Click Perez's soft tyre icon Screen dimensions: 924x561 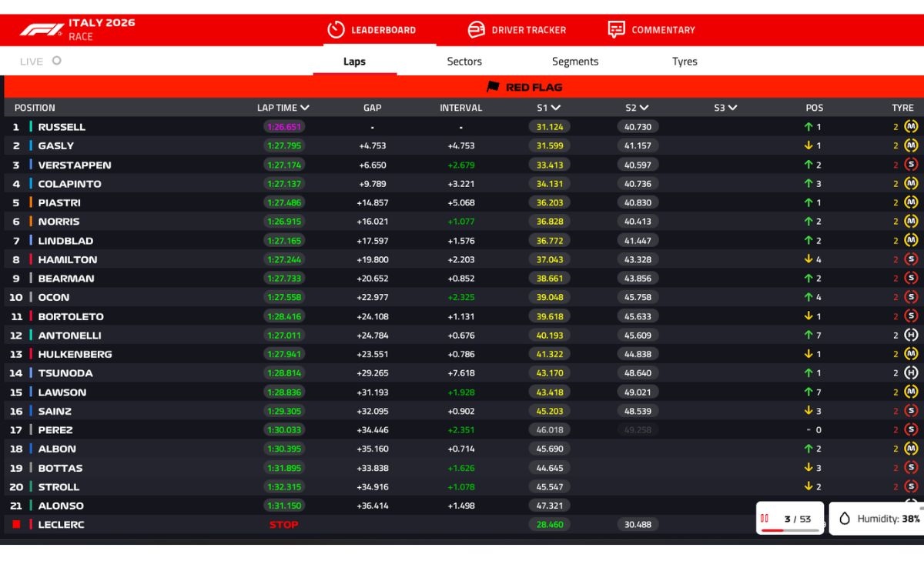[x=911, y=429]
